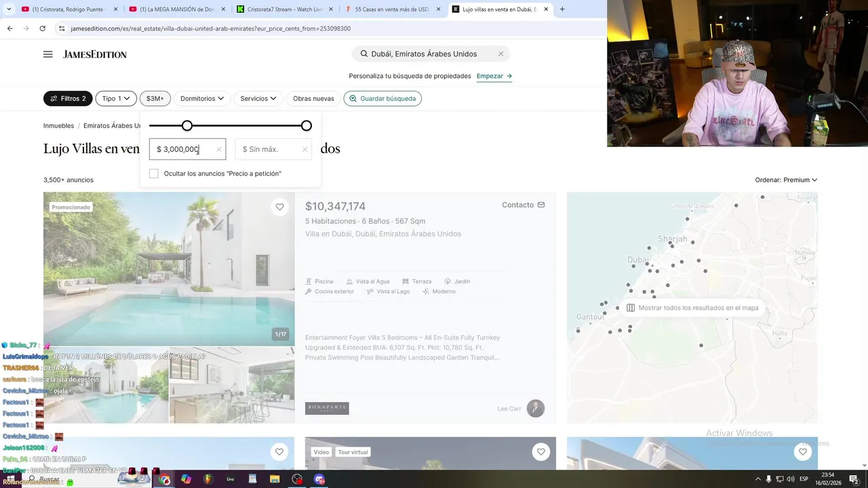Click the Empezar link
This screenshot has width=868, height=488.
click(494, 76)
